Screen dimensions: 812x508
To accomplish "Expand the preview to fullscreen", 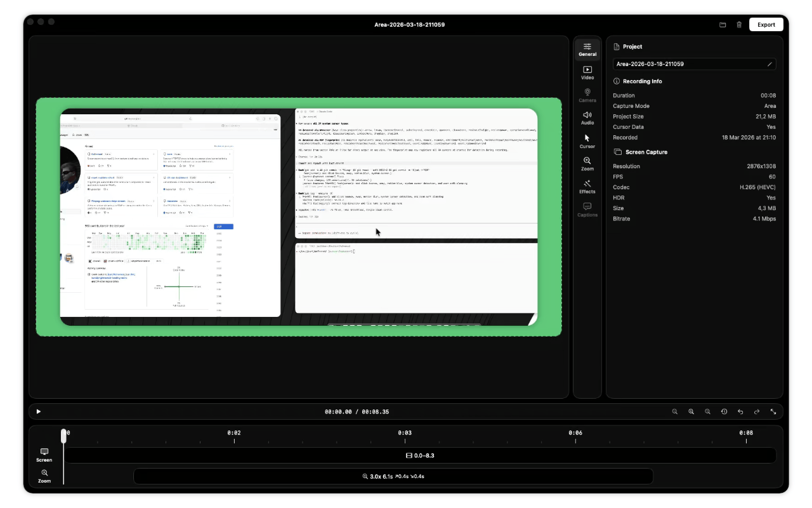I will pos(773,411).
